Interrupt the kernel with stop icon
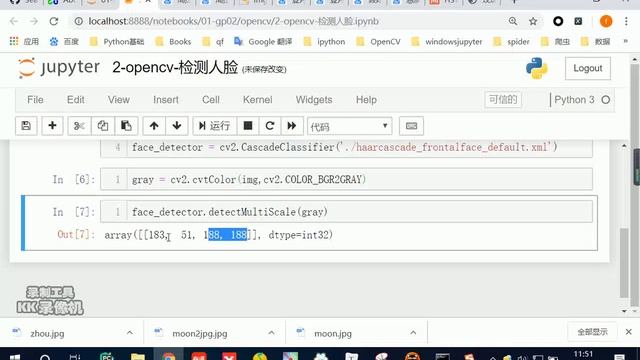The height and width of the screenshot is (360, 640). [248, 126]
